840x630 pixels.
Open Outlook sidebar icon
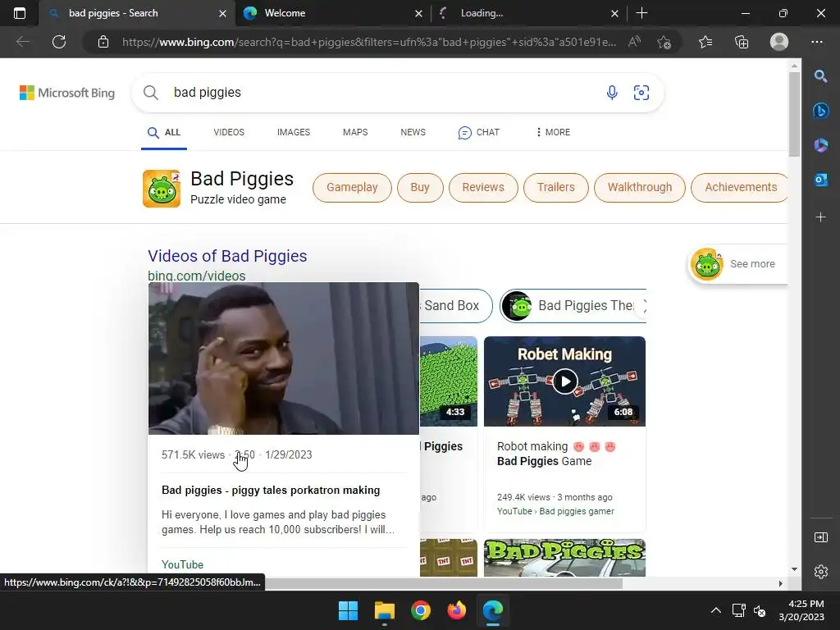[x=820, y=180]
